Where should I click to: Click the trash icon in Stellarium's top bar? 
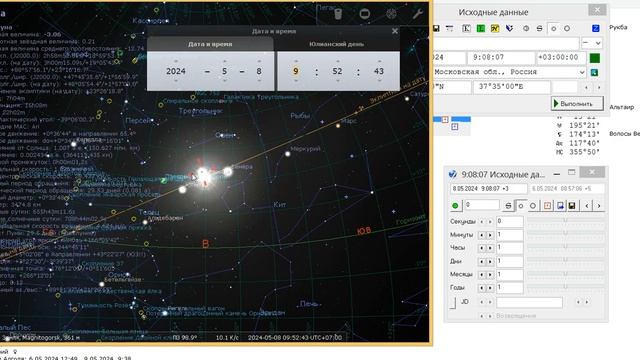point(338,14)
